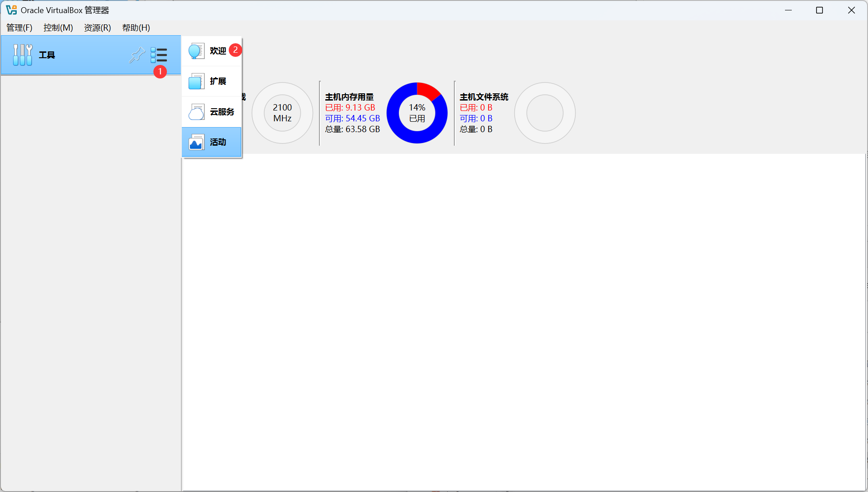Minimize the VirtualBox manager window

(x=788, y=10)
